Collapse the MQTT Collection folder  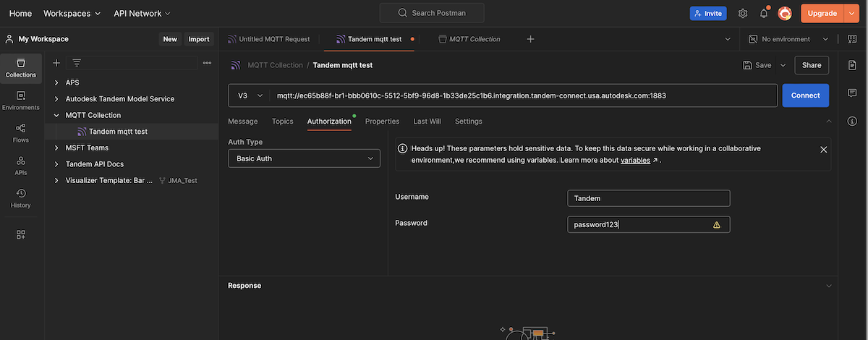56,115
